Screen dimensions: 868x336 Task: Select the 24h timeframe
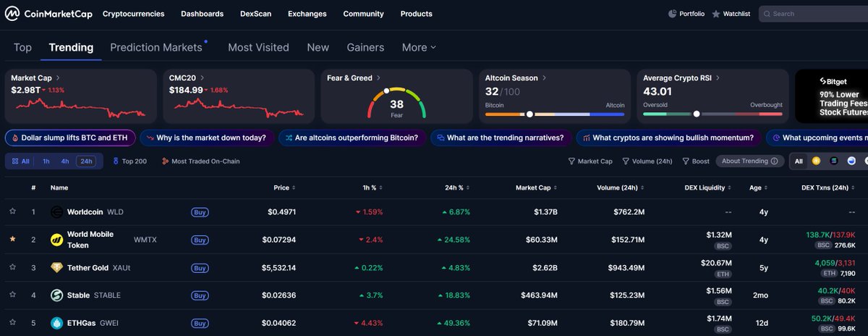point(86,161)
